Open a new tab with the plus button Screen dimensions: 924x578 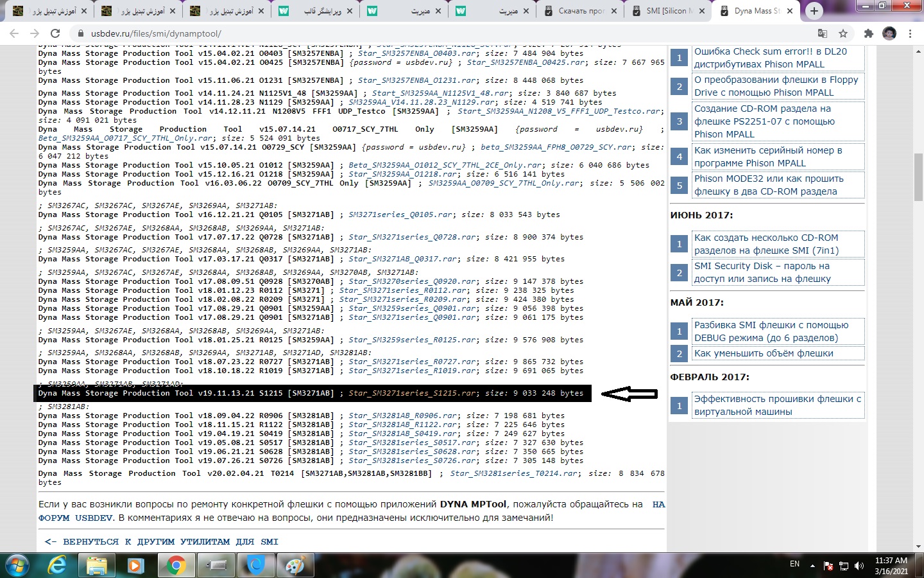pos(814,11)
